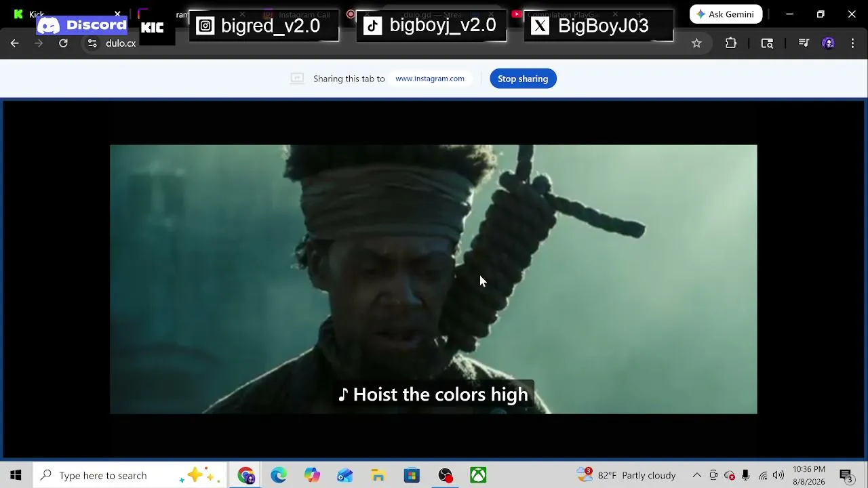Switch to OBS Studio in the taskbar

[445, 475]
